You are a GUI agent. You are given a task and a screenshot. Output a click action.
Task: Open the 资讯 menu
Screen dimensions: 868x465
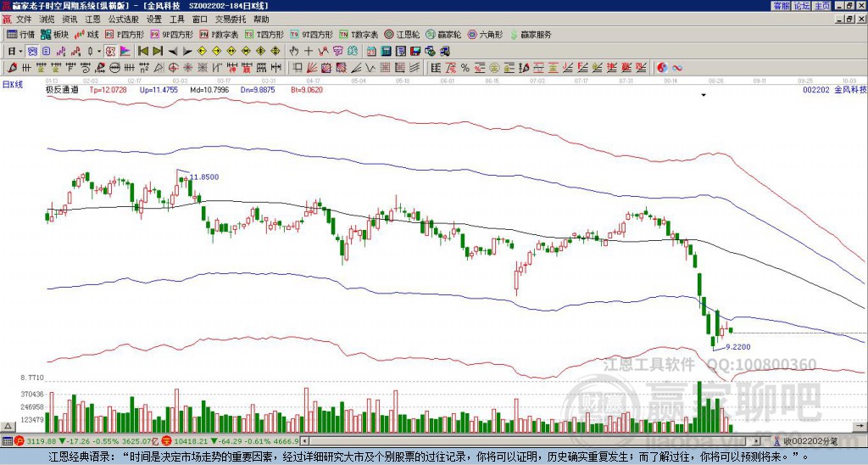(x=70, y=20)
